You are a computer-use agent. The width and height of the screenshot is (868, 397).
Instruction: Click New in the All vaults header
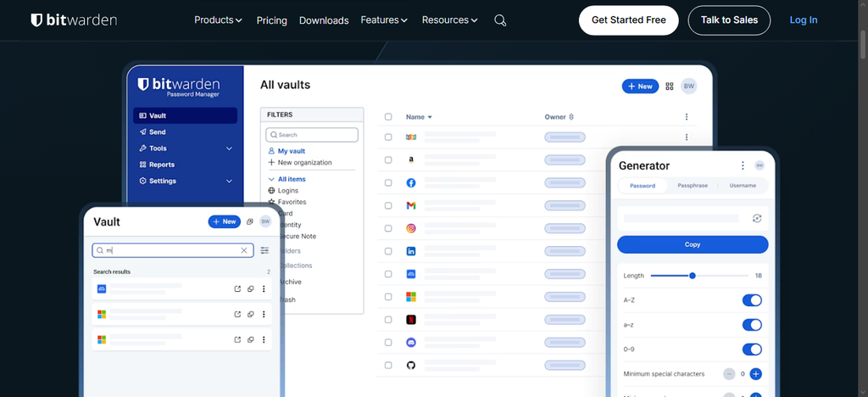pyautogui.click(x=640, y=87)
